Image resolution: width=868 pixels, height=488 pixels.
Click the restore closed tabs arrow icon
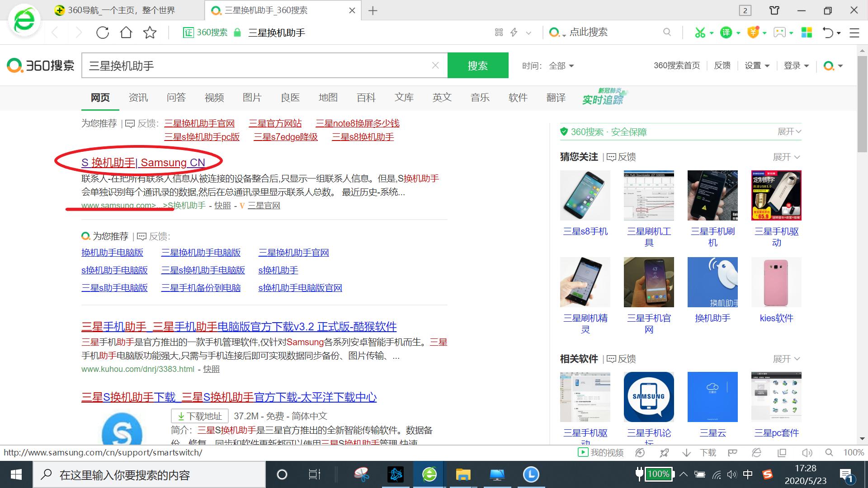coord(827,33)
